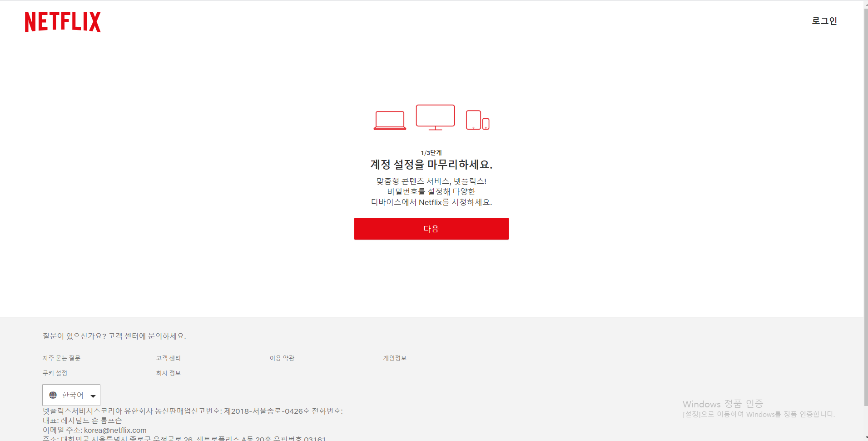868x441 pixels.
Task: Click the 고객 센터에 문의하세요 link
Action: tap(147, 336)
